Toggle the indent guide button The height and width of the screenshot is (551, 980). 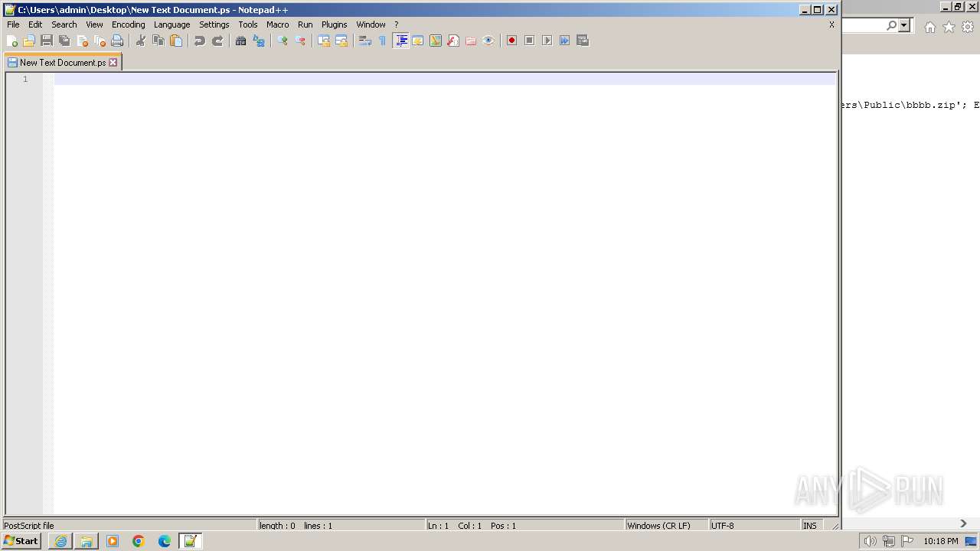400,41
